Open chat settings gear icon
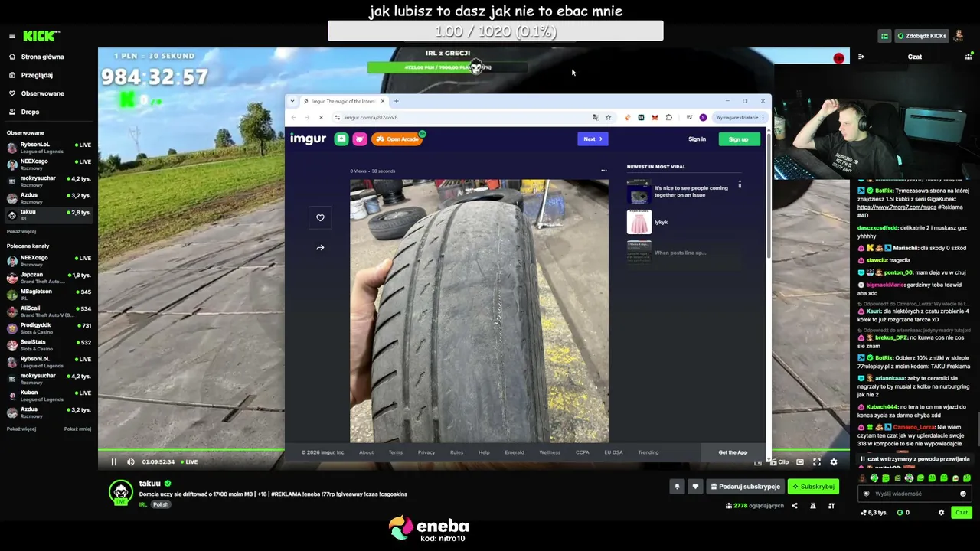Screen dimensions: 980x551 pos(941,513)
